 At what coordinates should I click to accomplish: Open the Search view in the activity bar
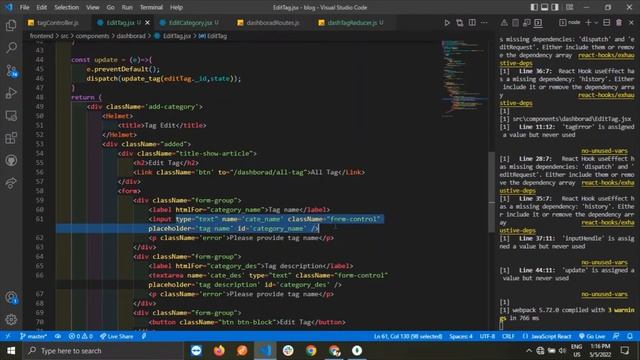click(x=11, y=48)
